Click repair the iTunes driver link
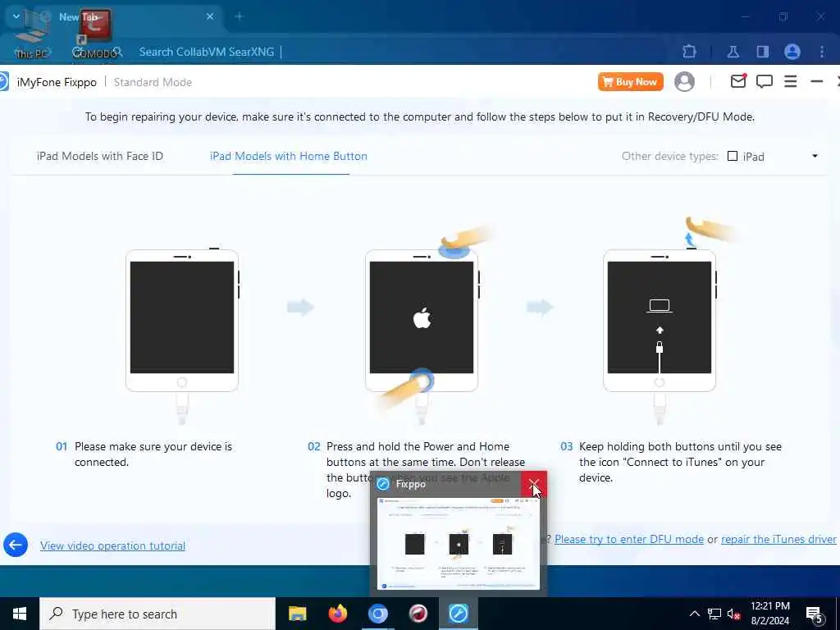Viewport: 840px width, 630px height. coord(778,539)
